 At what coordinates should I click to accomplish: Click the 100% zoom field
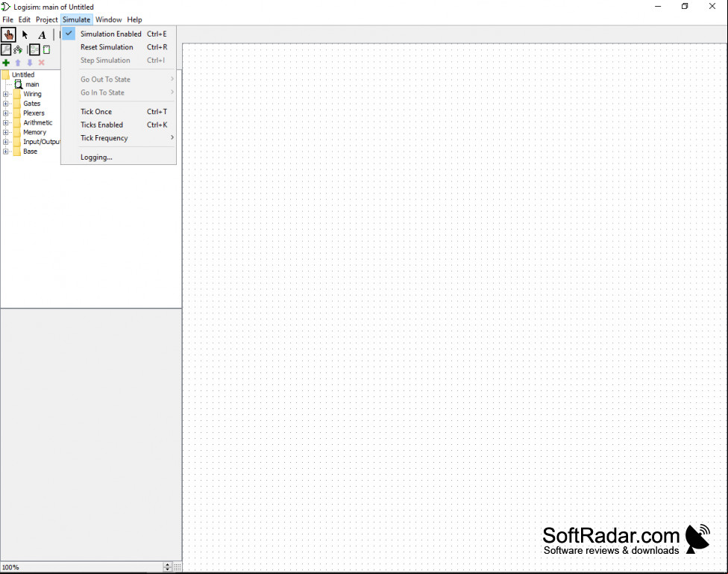[82, 567]
